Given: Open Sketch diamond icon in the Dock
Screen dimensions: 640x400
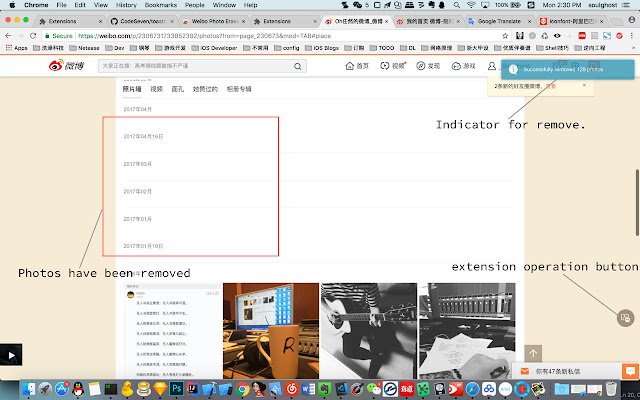Looking at the screenshot, I should point(160,389).
